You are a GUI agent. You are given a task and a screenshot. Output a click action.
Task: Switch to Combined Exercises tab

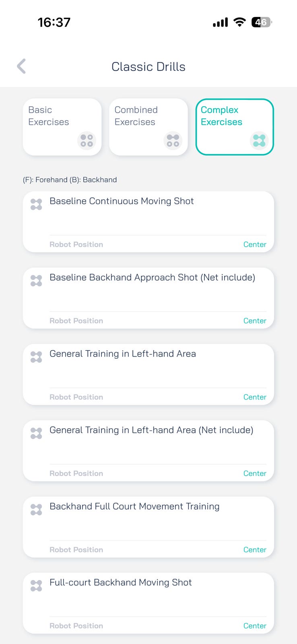pos(148,127)
